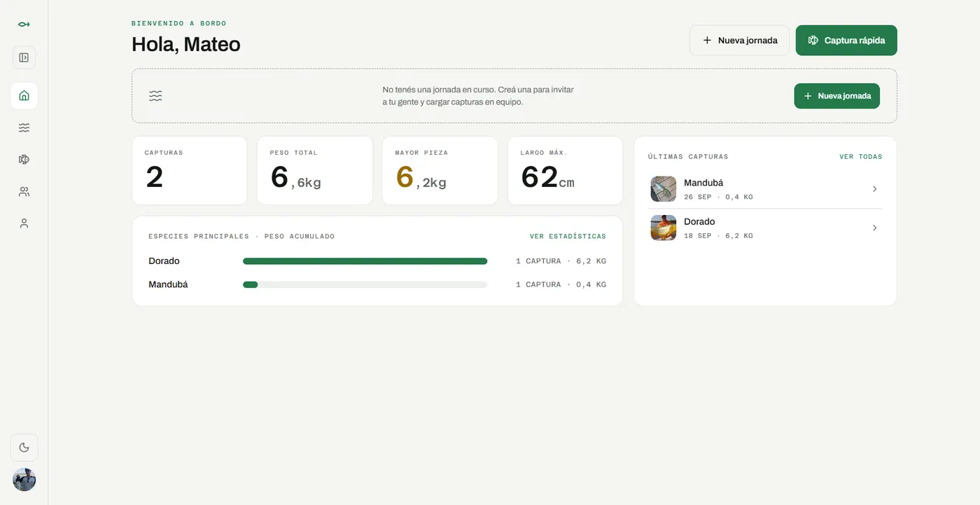Toggle the sidebar panel icon
The height and width of the screenshot is (505, 980).
[x=24, y=57]
